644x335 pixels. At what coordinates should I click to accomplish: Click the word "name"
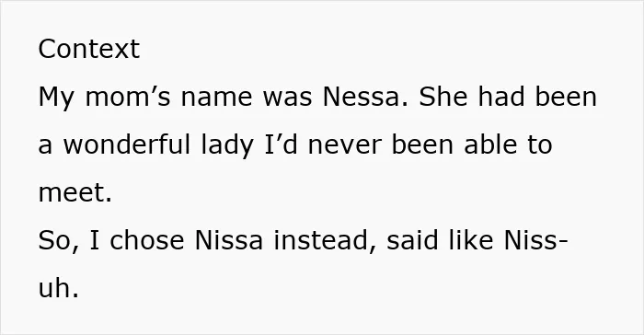click(x=216, y=98)
